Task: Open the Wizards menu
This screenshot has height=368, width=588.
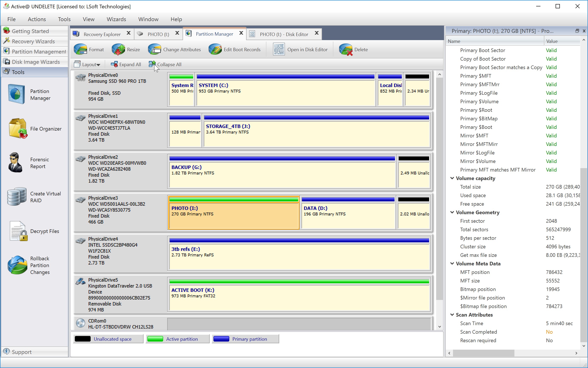Action: coord(116,19)
